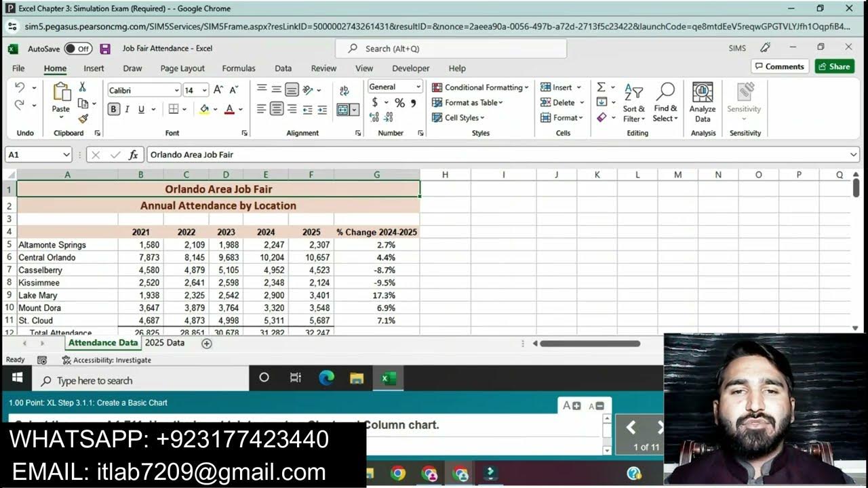Open the General number format dropdown
This screenshot has height=488, width=868.
[x=418, y=87]
